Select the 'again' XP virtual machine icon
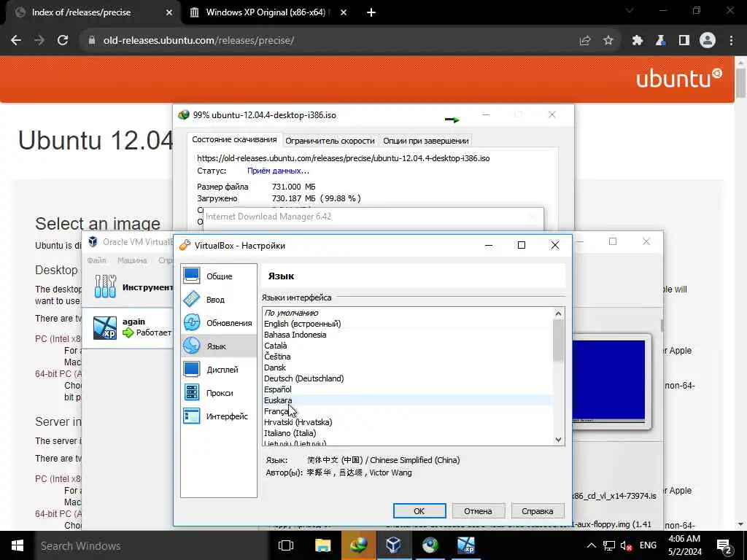Screen dimensions: 747x560 coord(105,327)
